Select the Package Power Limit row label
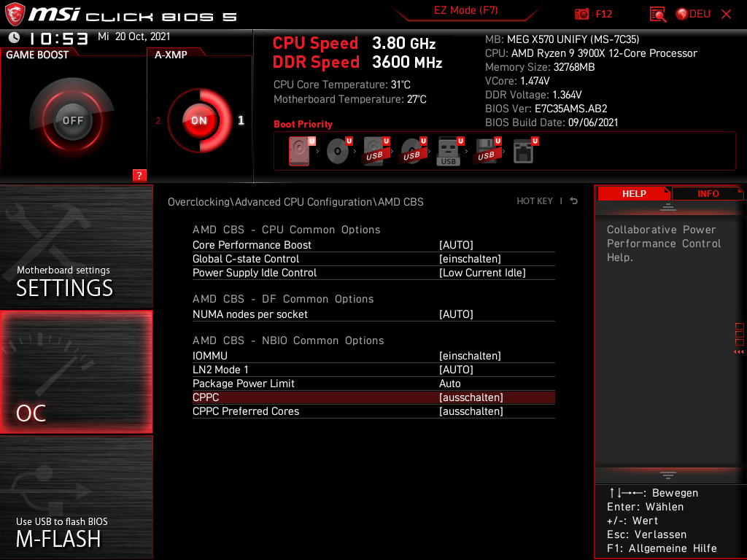This screenshot has width=747, height=560. 244,384
